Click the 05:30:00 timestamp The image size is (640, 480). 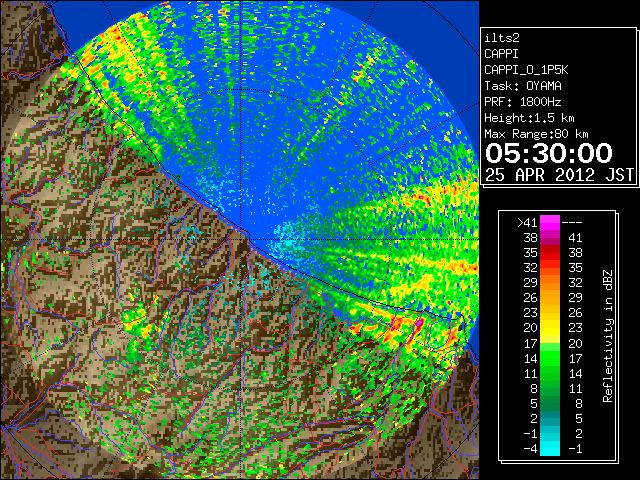(x=549, y=153)
